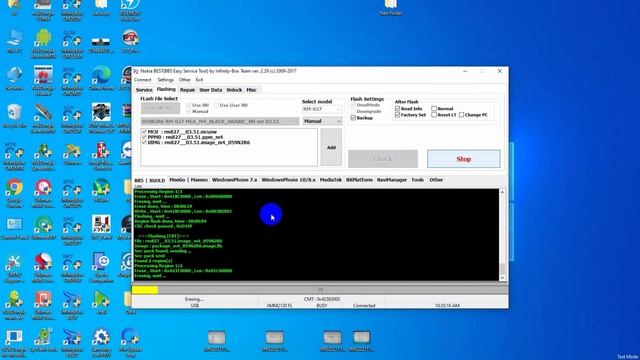640x360 pixels.
Task: Click the grayed Check button
Action: (383, 159)
